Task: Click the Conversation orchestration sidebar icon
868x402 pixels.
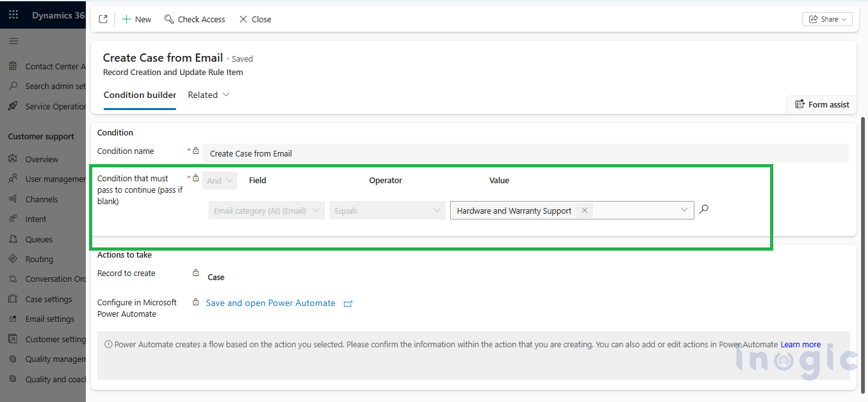Action: pyautogui.click(x=13, y=279)
